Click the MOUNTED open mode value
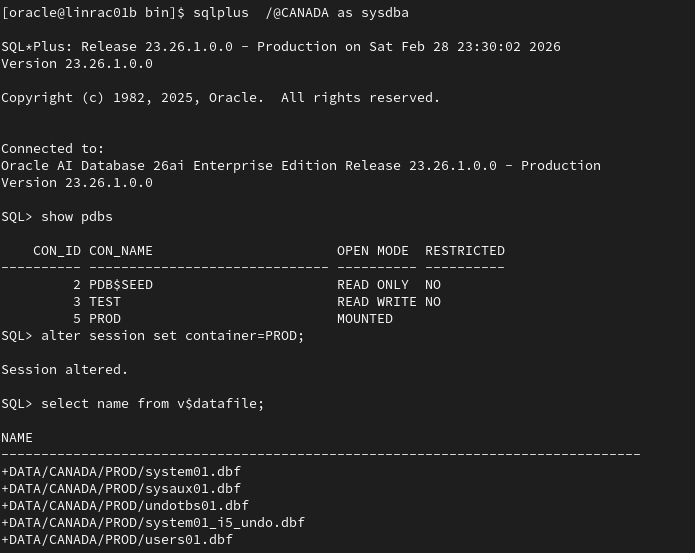 364,318
